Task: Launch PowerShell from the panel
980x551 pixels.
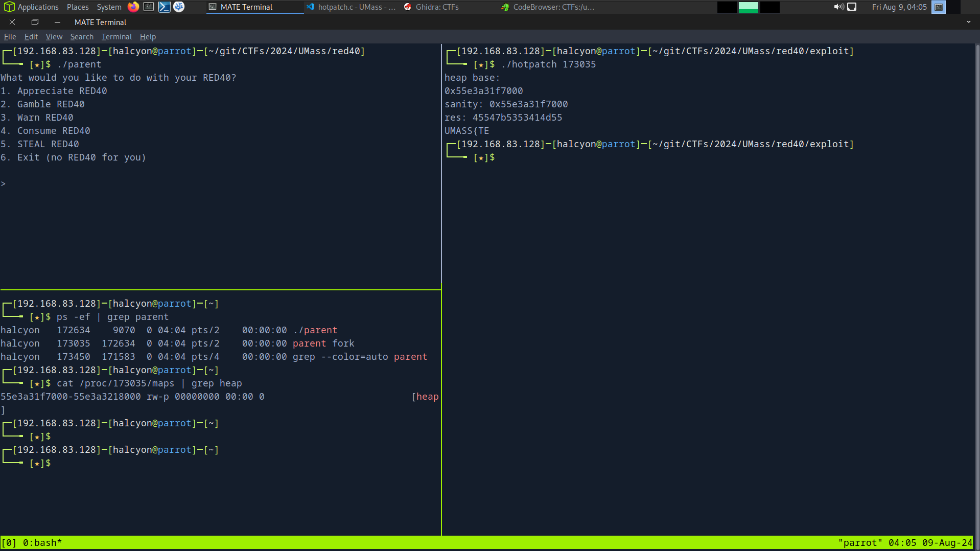Action: (164, 7)
